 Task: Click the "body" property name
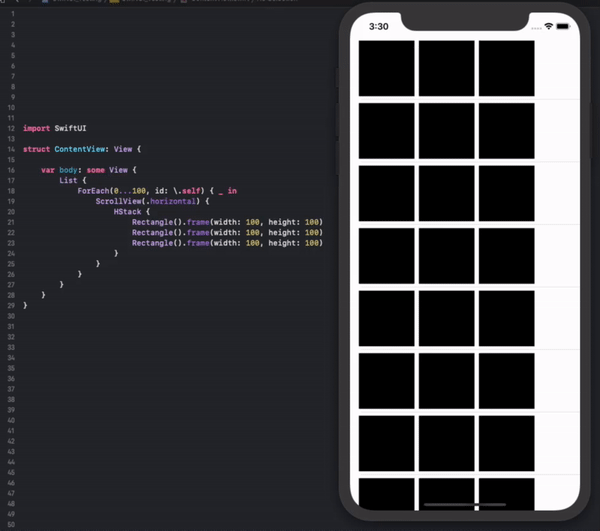68,170
